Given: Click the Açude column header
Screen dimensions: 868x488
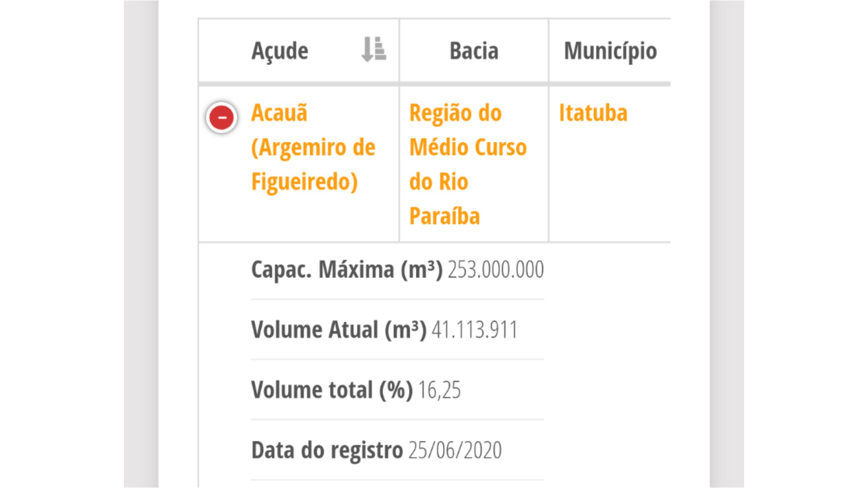Looking at the screenshot, I should (299, 50).
